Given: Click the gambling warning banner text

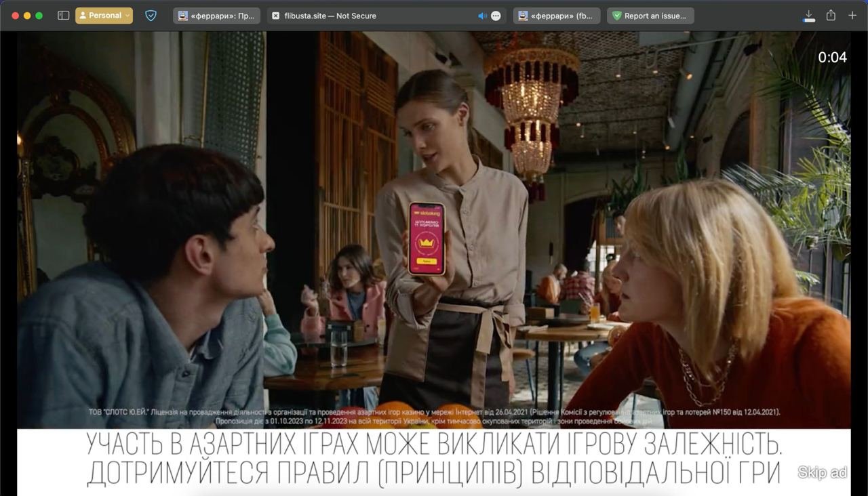Looking at the screenshot, I should [434, 459].
